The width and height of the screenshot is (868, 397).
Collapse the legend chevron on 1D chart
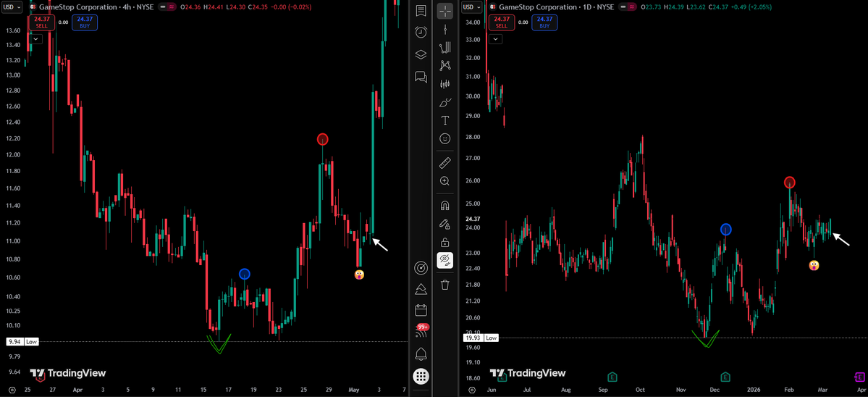click(494, 39)
